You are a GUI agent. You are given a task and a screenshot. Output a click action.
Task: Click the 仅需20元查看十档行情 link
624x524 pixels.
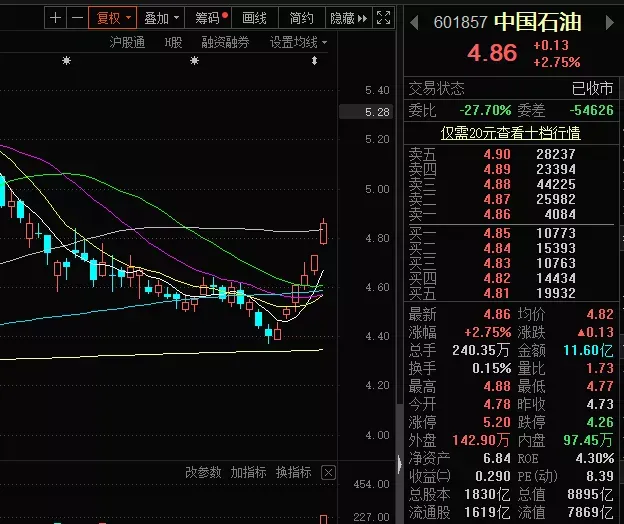coord(511,132)
